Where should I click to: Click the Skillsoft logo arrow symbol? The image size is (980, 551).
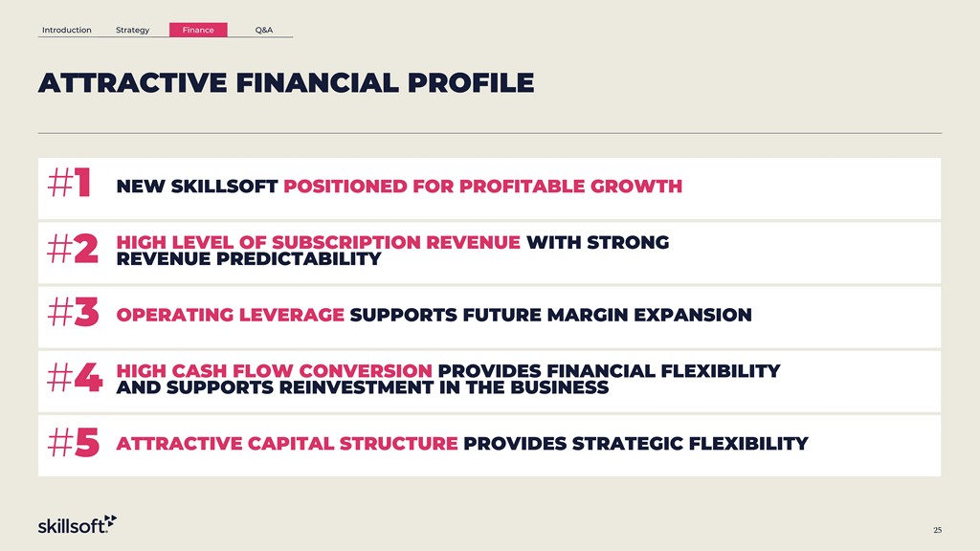tap(110, 519)
